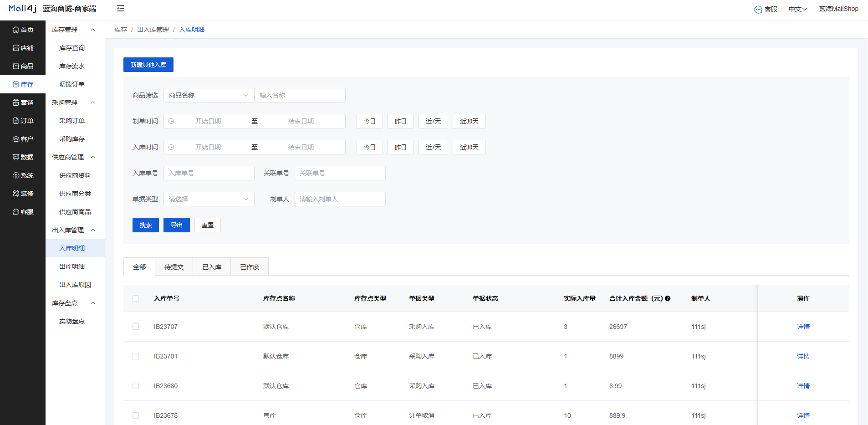Screen dimensions: 868x425
Task: Open 商品 products section in sidebar
Action: (x=23, y=66)
